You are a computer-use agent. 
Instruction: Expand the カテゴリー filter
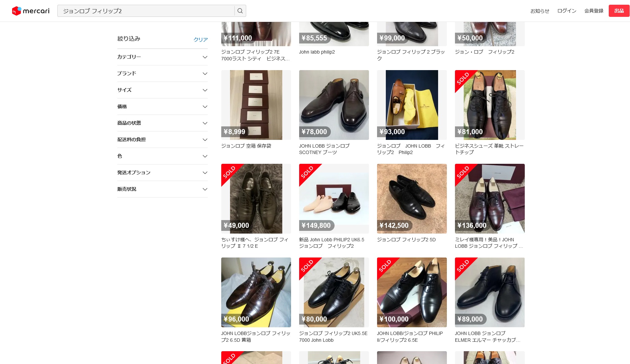point(162,57)
